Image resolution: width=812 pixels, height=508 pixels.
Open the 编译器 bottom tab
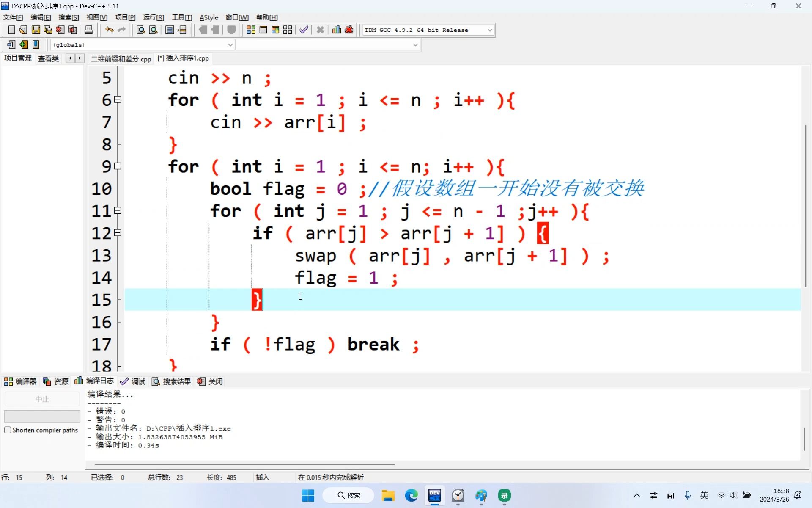[20, 381]
